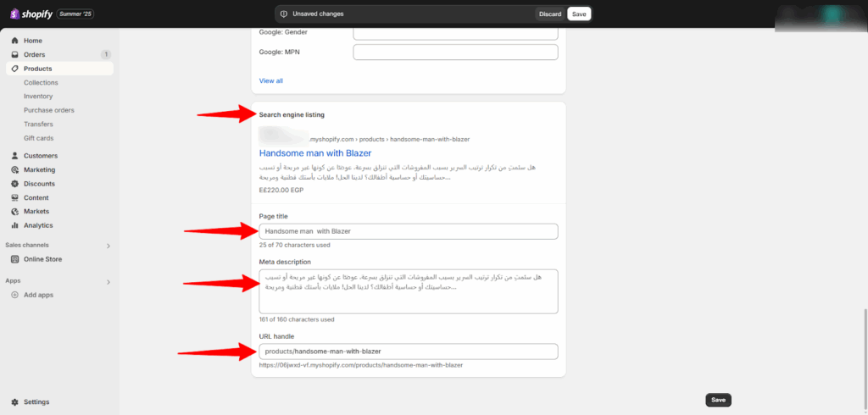The height and width of the screenshot is (415, 868).
Task: Click the Online Store icon
Action: [15, 259]
